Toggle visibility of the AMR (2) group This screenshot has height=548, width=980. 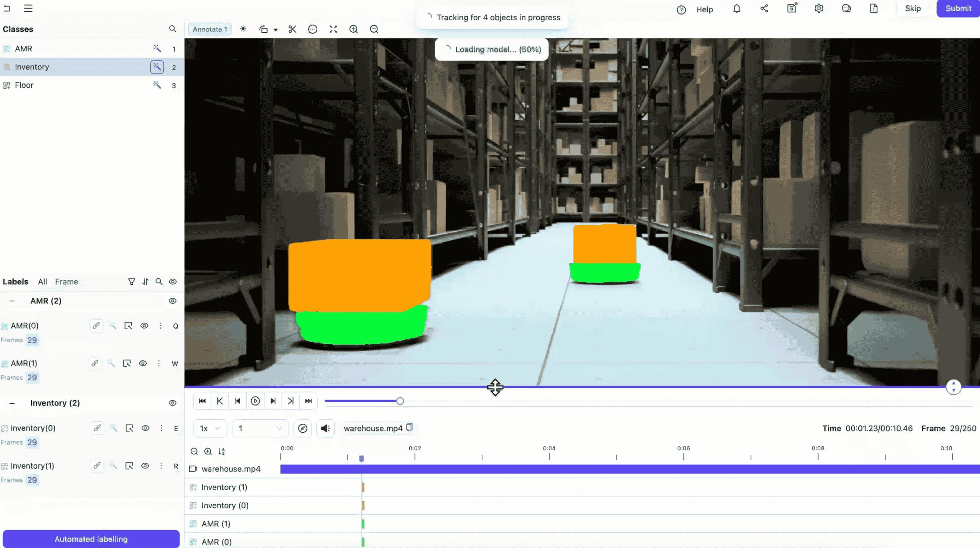click(x=172, y=301)
